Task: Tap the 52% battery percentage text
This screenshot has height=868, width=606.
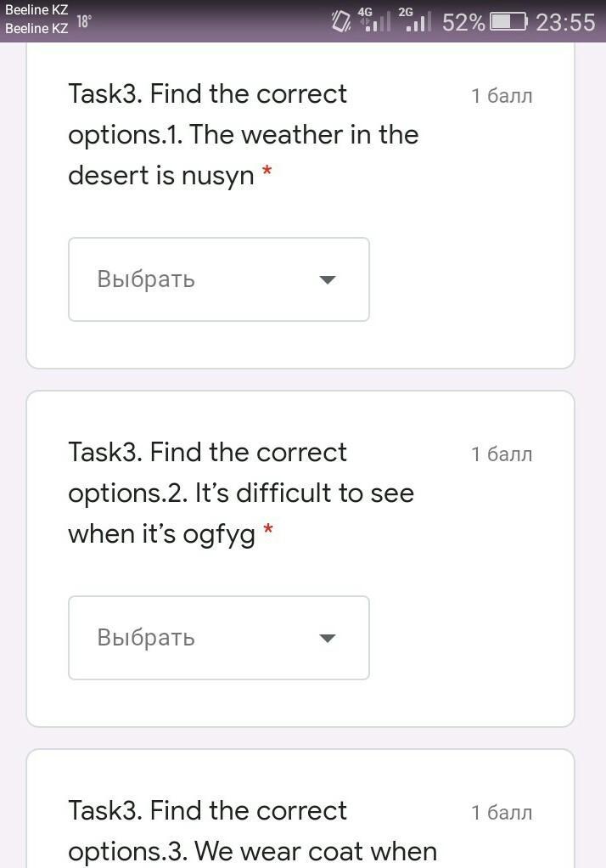Action: tap(463, 22)
